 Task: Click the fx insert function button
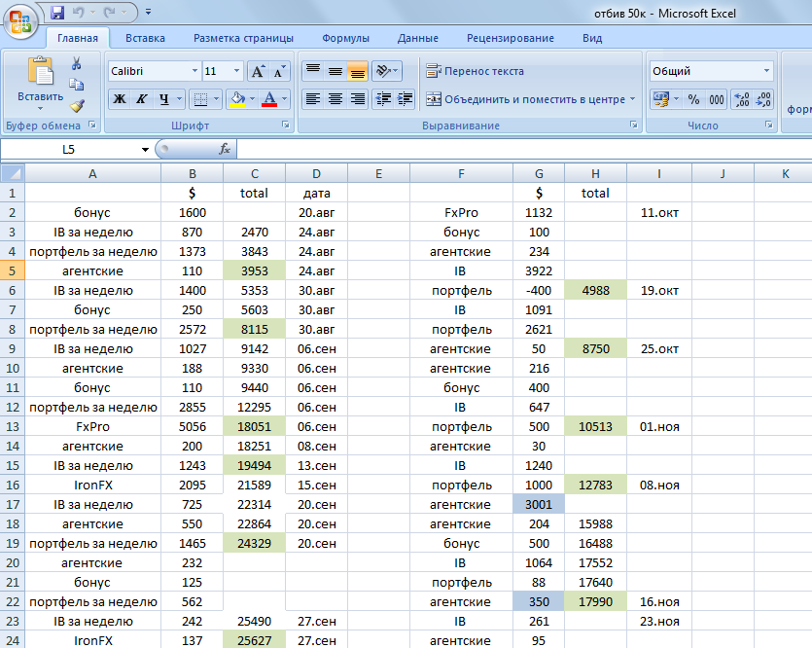coord(225,149)
